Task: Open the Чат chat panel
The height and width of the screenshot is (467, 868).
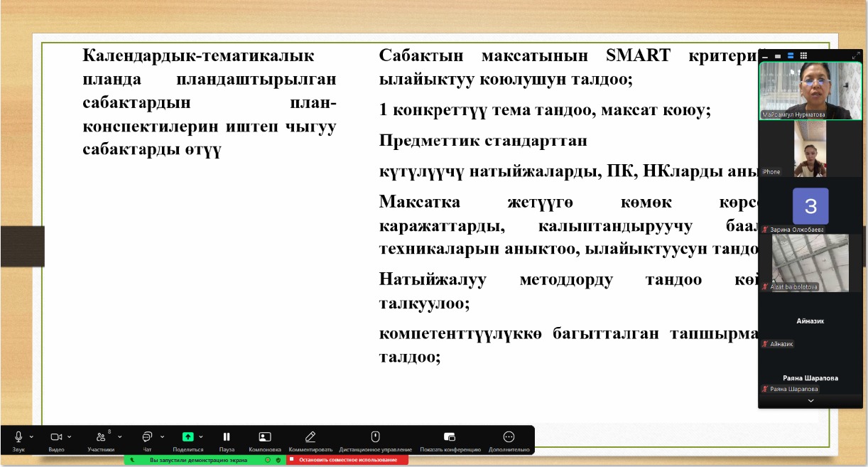Action: tap(146, 437)
